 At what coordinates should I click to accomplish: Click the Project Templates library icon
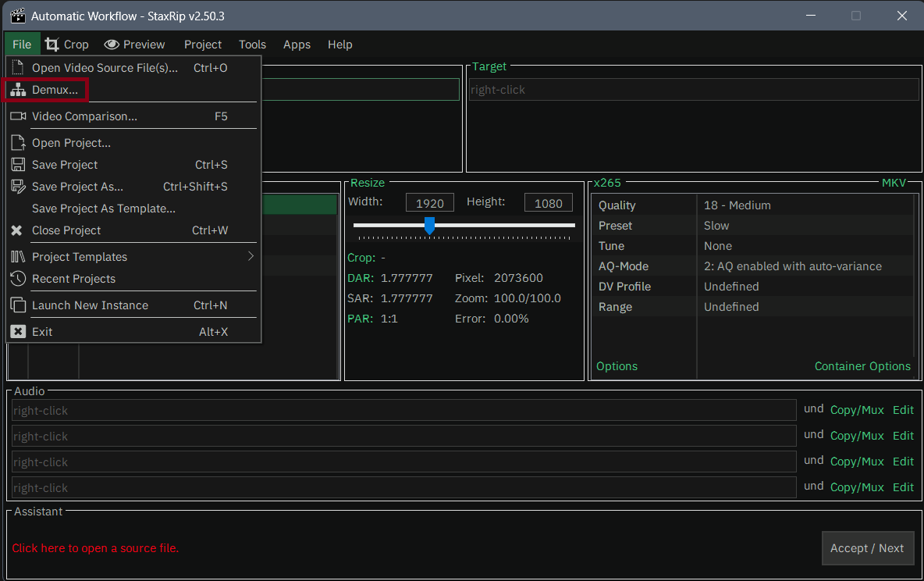pyautogui.click(x=18, y=257)
